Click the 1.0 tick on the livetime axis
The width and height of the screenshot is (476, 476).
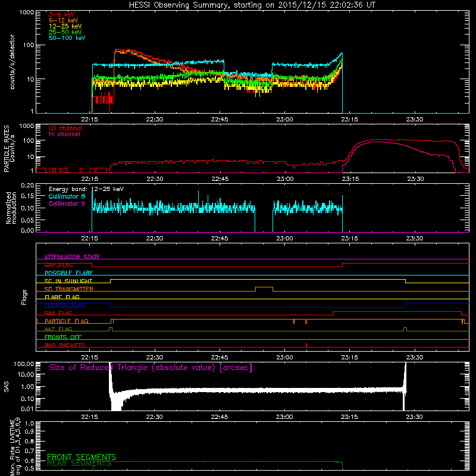click(30, 424)
